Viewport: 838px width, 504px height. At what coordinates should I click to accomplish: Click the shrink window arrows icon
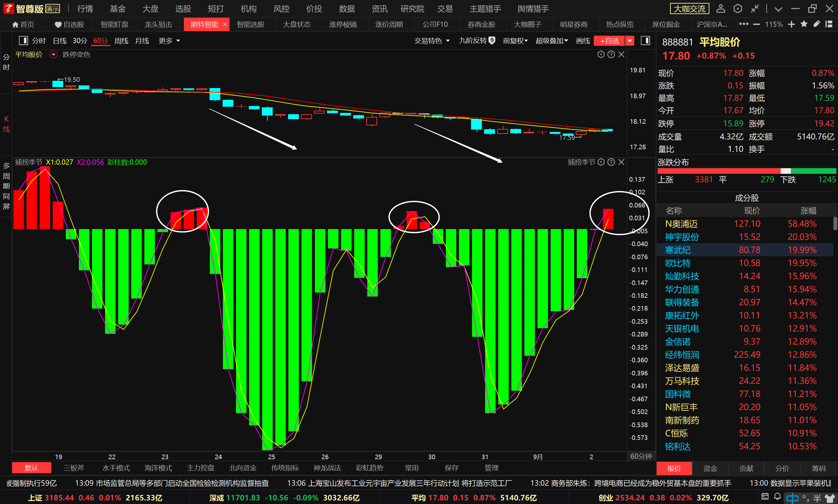point(755,9)
